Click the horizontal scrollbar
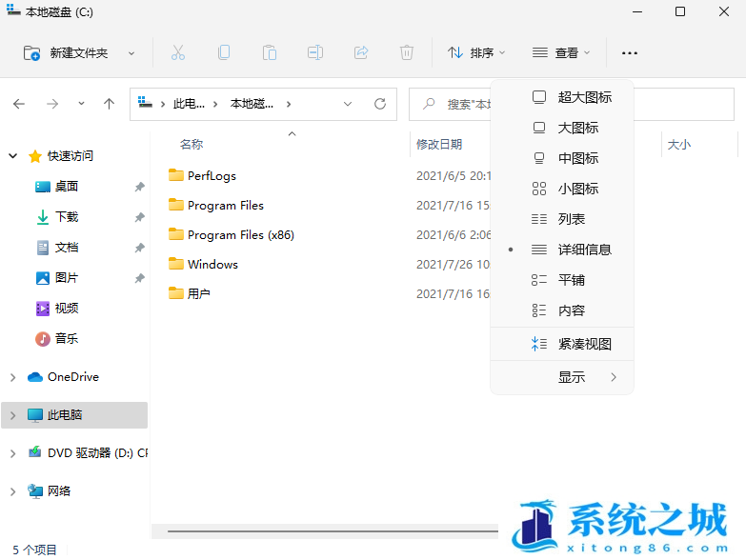The image size is (746, 560). (333, 531)
